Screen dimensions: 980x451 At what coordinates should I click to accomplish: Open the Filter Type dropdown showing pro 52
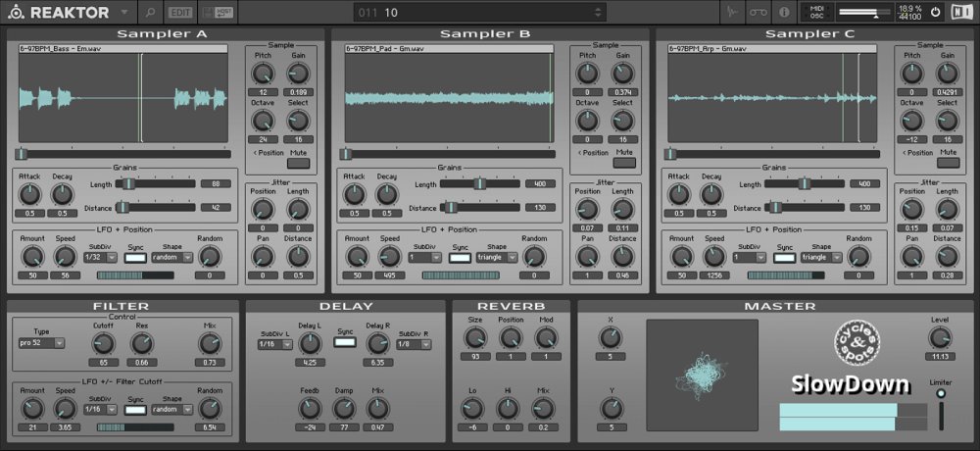point(41,343)
